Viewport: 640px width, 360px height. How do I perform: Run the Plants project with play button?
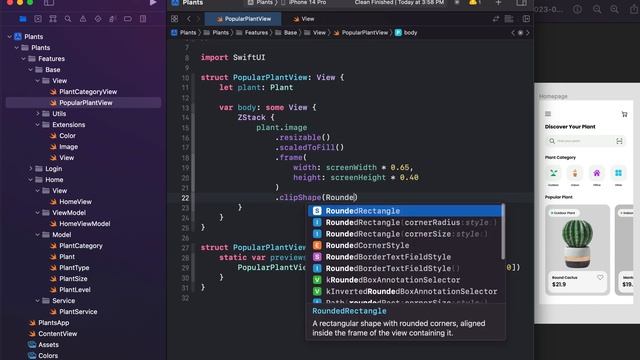click(153, 3)
